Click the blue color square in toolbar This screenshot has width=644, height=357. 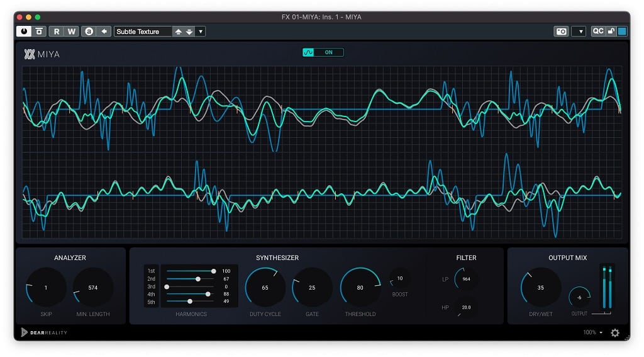coord(622,31)
